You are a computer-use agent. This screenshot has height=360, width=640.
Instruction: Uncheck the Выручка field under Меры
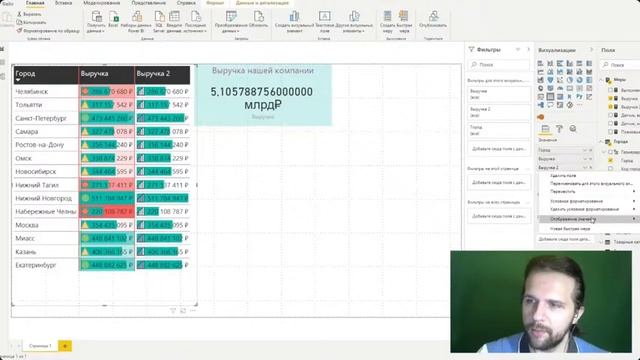(611, 98)
